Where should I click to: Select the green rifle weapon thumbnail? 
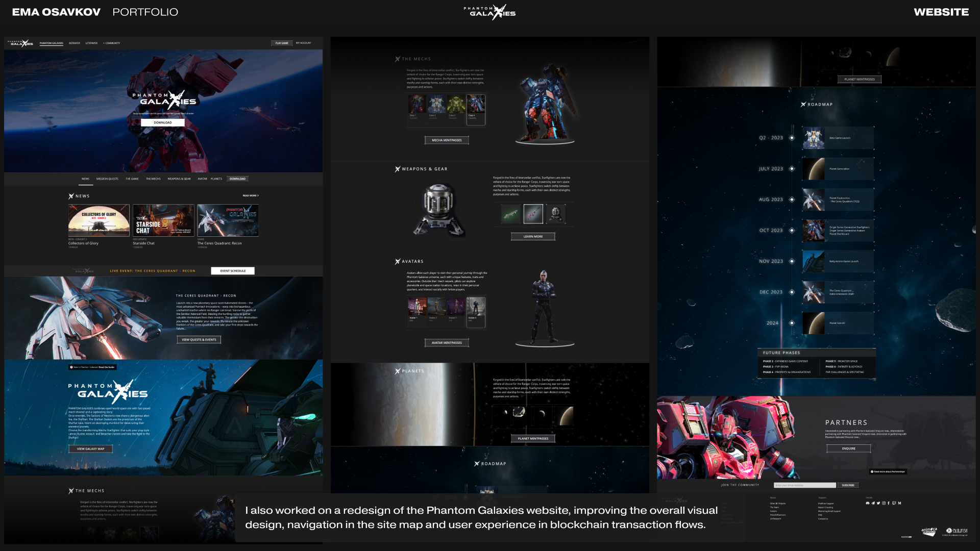point(510,214)
